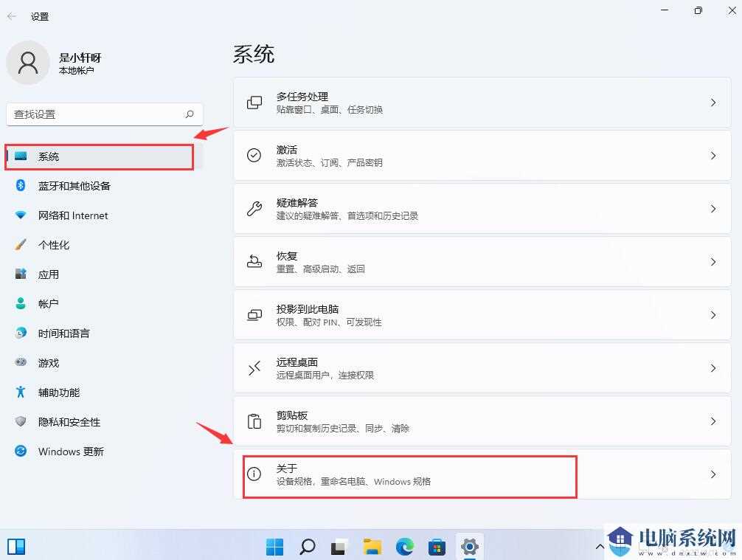The width and height of the screenshot is (742, 560).
Task: Select the Time and language icon
Action: (x=19, y=333)
